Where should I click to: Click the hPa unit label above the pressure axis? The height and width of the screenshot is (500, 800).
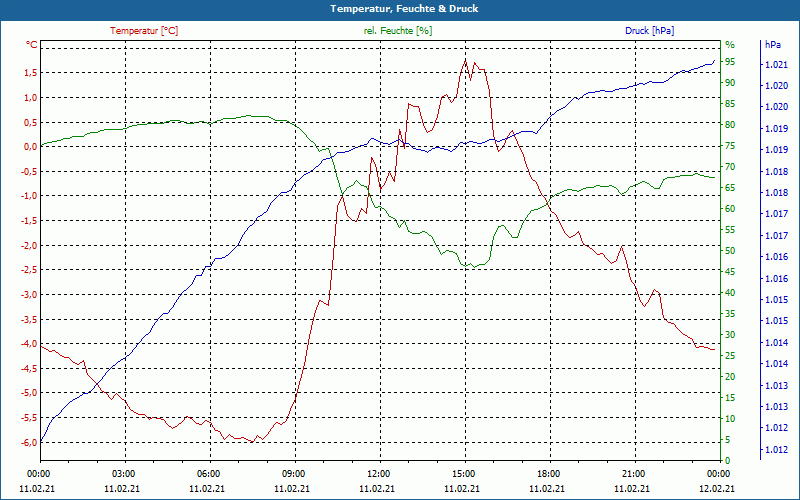[x=772, y=44]
